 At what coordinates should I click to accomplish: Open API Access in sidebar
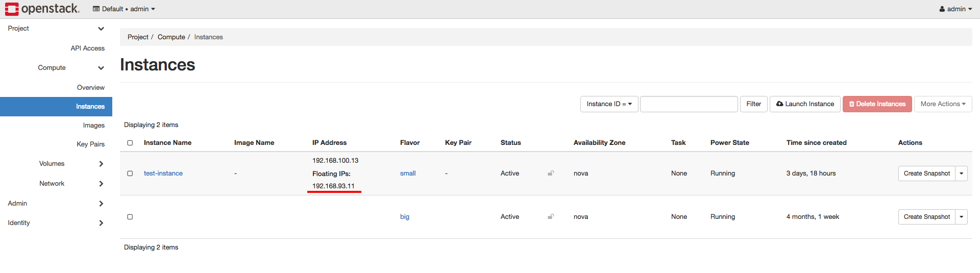click(87, 48)
